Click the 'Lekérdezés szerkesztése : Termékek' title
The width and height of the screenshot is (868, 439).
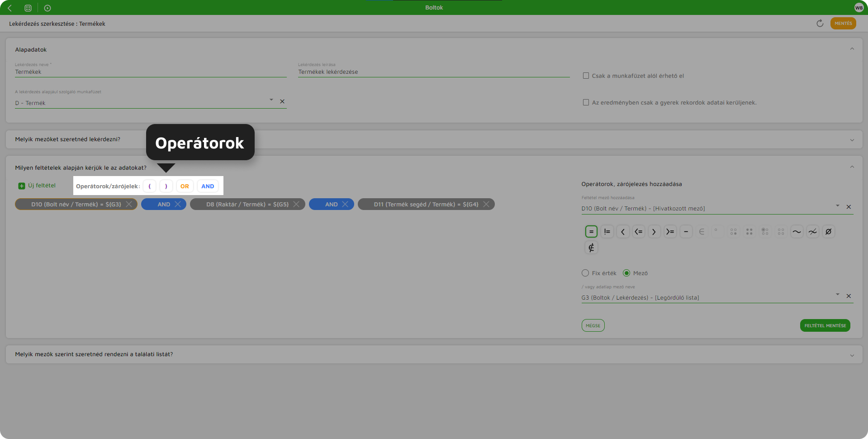point(57,24)
